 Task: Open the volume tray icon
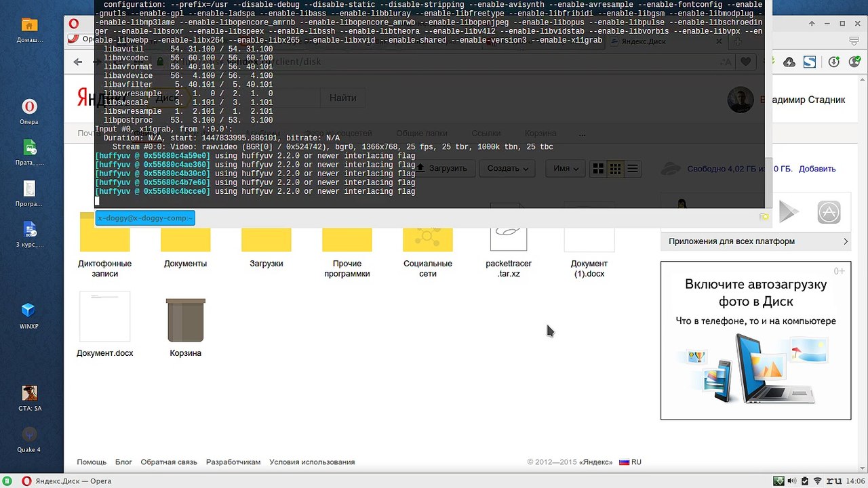click(791, 481)
